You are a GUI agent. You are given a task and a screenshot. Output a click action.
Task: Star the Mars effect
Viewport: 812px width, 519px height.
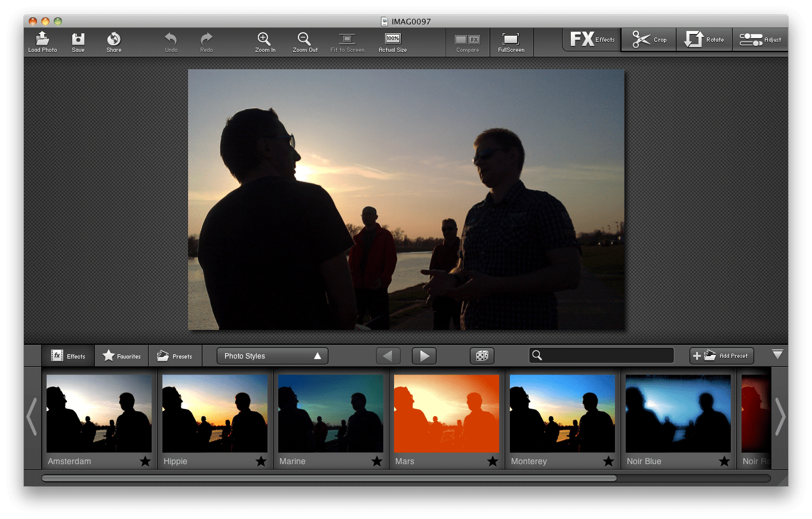pyautogui.click(x=493, y=461)
